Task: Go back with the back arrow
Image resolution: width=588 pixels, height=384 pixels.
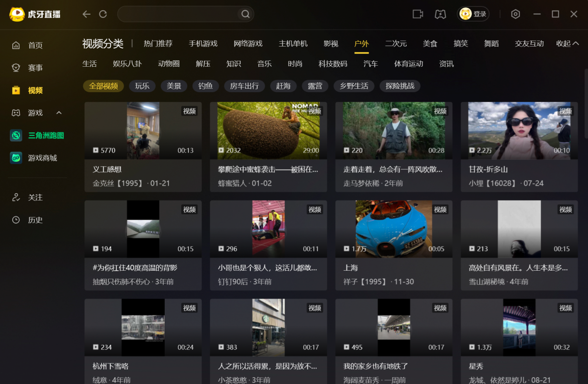Action: tap(87, 14)
